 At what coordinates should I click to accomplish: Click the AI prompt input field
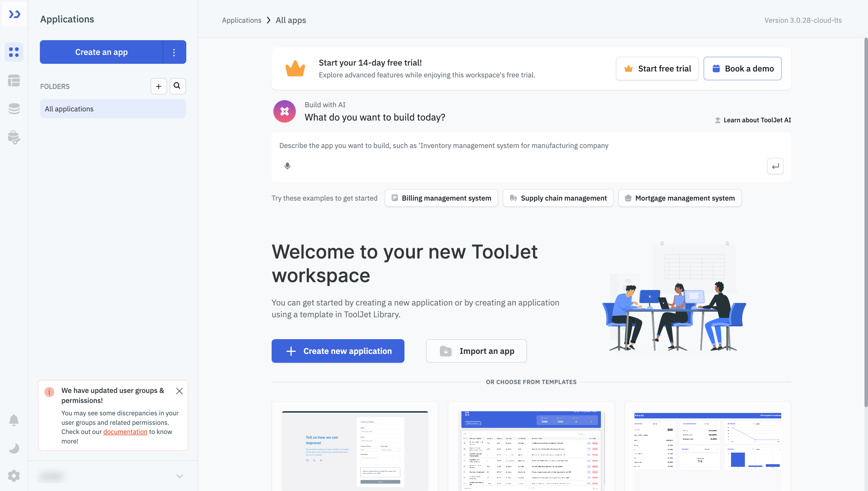tap(531, 156)
